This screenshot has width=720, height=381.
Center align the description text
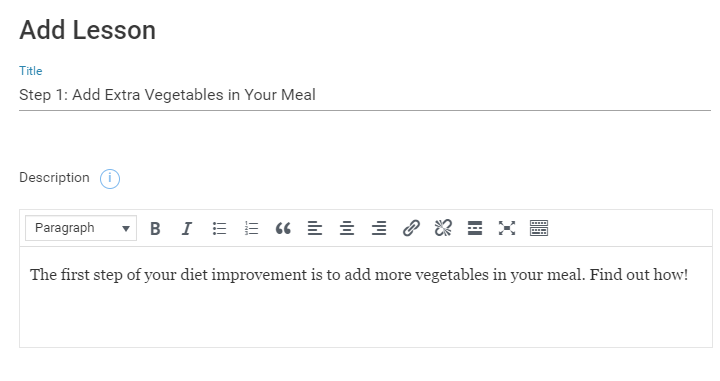[347, 228]
